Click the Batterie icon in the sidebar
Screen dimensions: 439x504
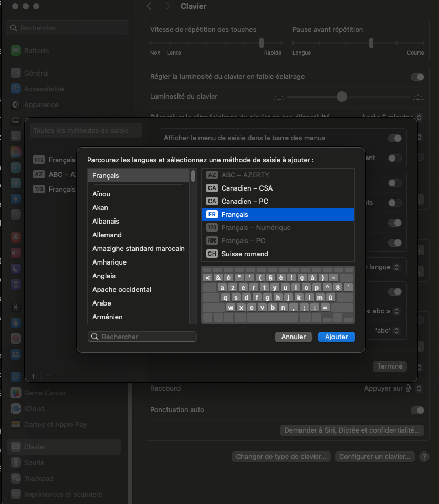[x=16, y=51]
